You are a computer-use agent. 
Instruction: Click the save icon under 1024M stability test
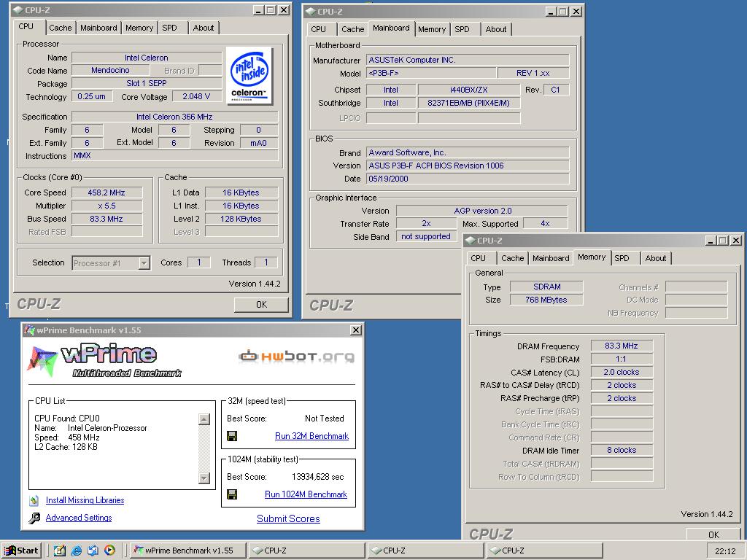pos(232,494)
